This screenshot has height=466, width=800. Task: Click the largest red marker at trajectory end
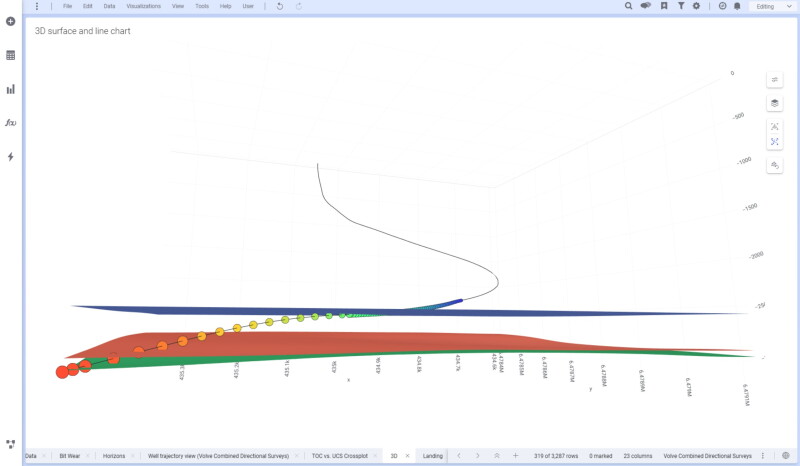point(62,372)
